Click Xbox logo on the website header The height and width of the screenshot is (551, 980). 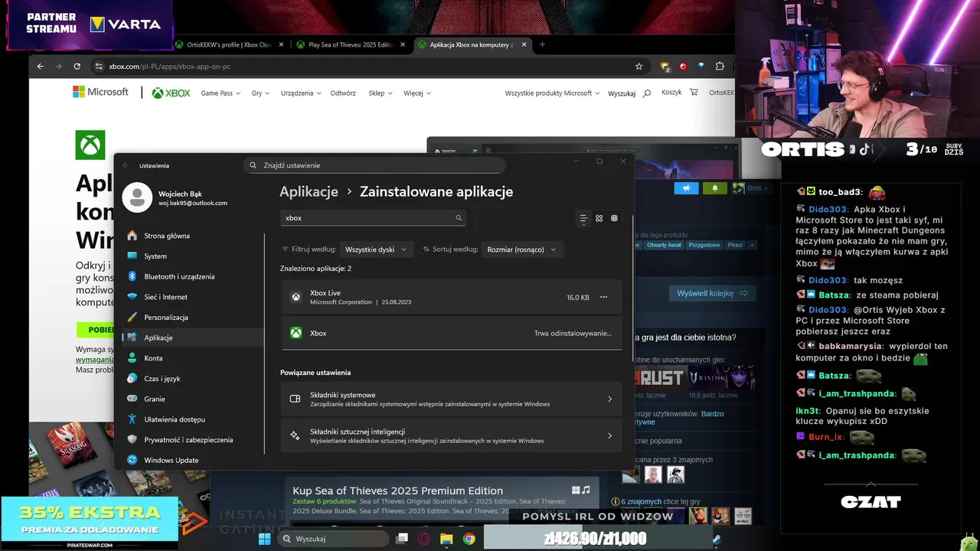tap(171, 93)
